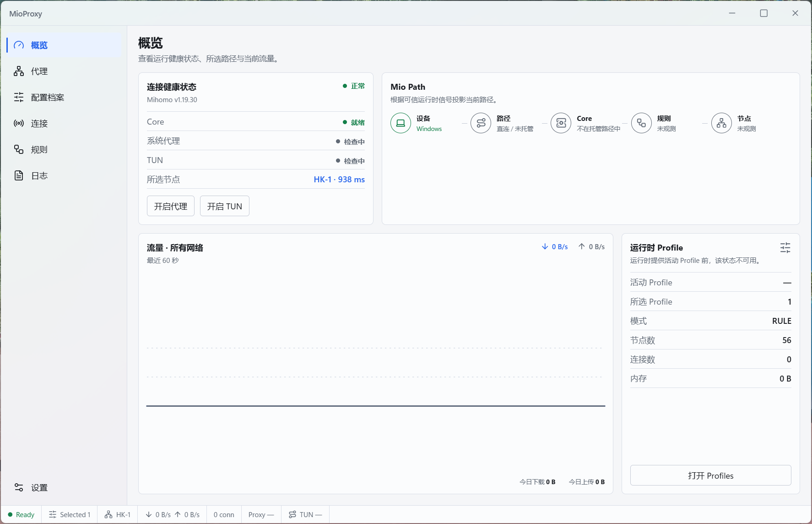Screen dimensions: 812x524
Task: Click TUN row 检查中 status
Action: click(350, 161)
